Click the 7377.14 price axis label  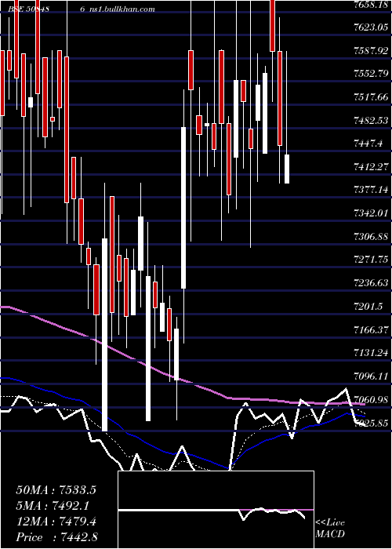[x=372, y=190]
